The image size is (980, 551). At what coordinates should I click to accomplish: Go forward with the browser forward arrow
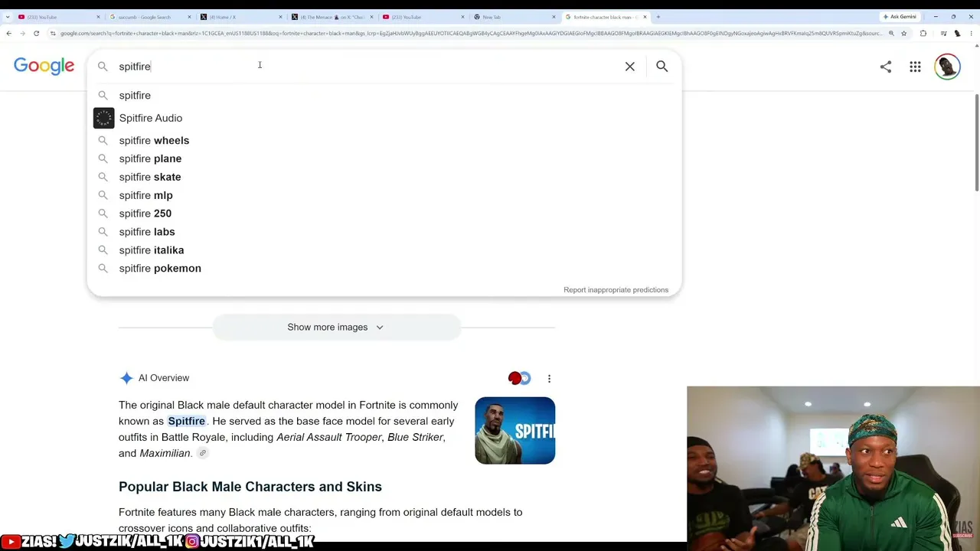(22, 34)
